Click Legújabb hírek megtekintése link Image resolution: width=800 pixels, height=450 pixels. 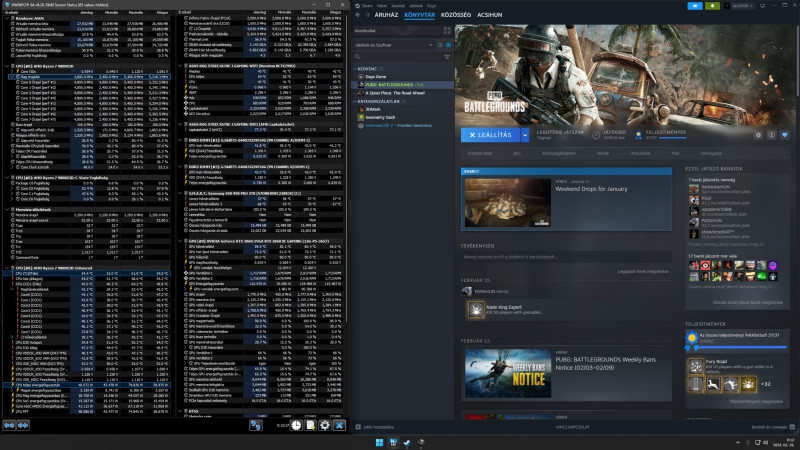pyautogui.click(x=643, y=271)
